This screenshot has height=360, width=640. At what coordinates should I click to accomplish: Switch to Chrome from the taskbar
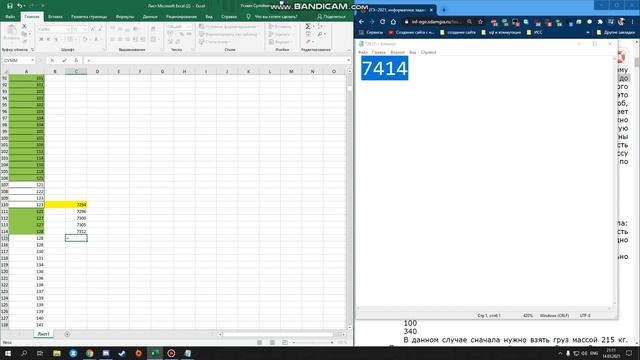89,353
